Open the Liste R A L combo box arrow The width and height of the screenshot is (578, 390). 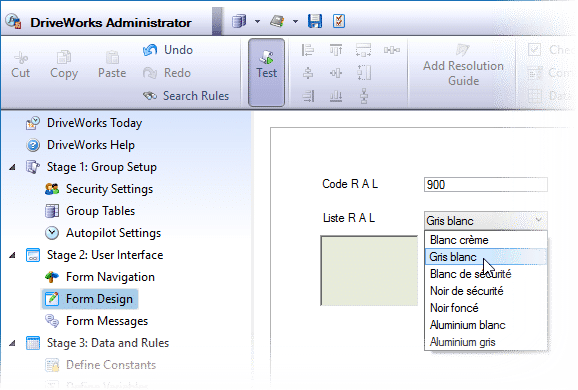pyautogui.click(x=539, y=220)
